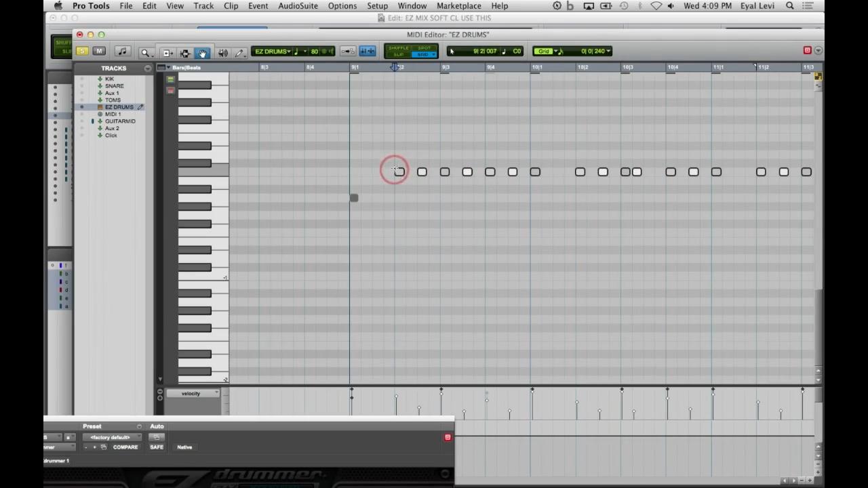Enable Slip edit mode
The image size is (868, 488).
point(399,54)
